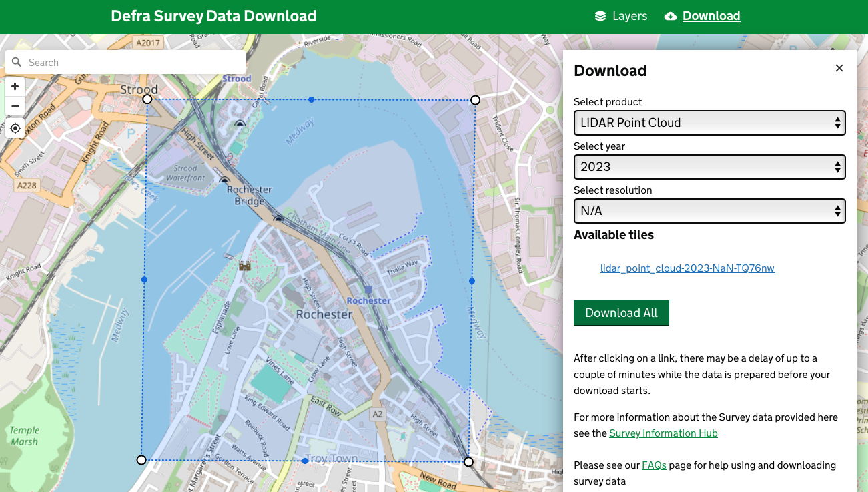Open the FAQs page link

pyautogui.click(x=654, y=465)
